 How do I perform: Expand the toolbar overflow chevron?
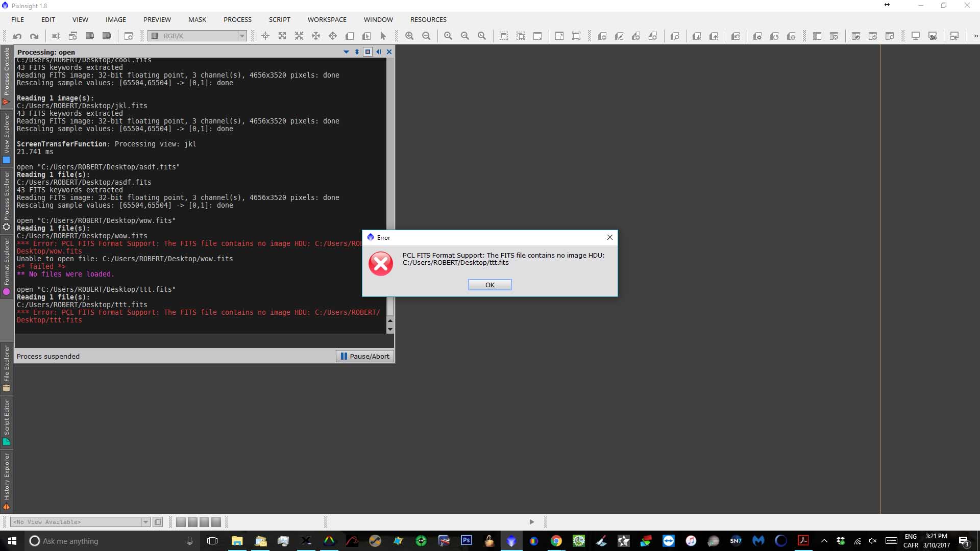pyautogui.click(x=975, y=36)
